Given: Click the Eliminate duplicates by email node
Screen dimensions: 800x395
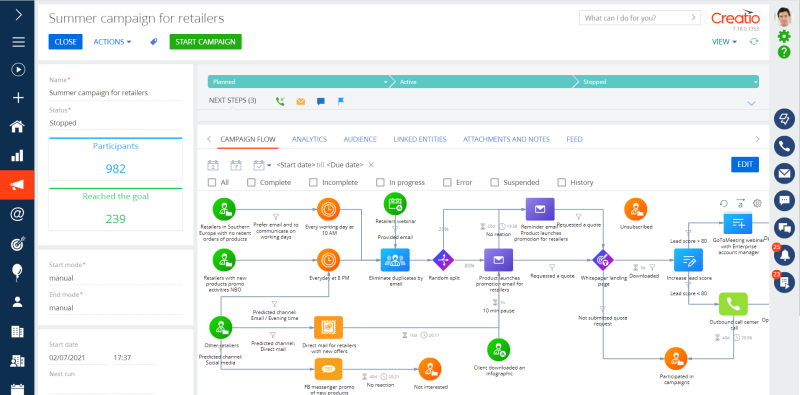Looking at the screenshot, I should pyautogui.click(x=395, y=260).
